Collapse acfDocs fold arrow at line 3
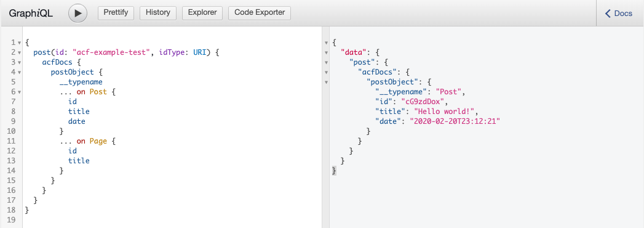Screen dimensions: 644x228 [x=19, y=63]
